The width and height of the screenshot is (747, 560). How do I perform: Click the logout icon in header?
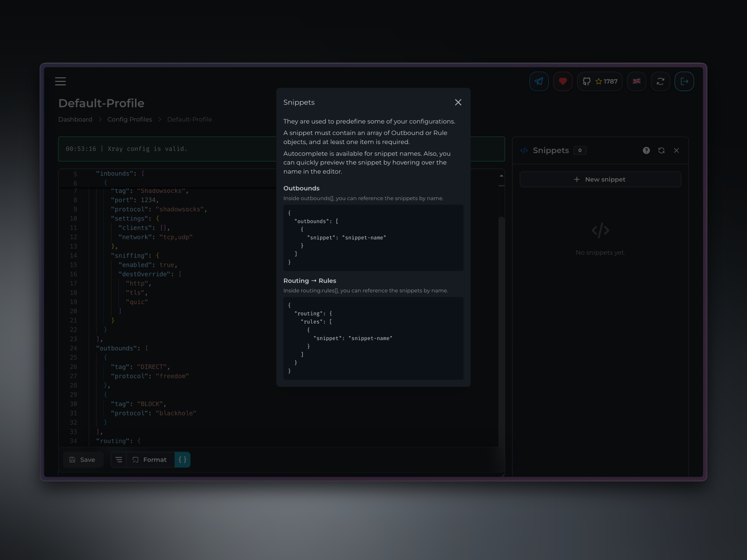[684, 81]
